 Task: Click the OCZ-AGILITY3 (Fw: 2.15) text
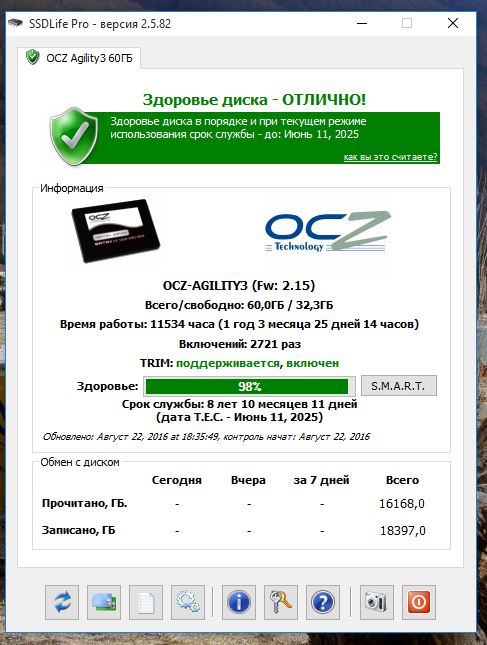(239, 285)
